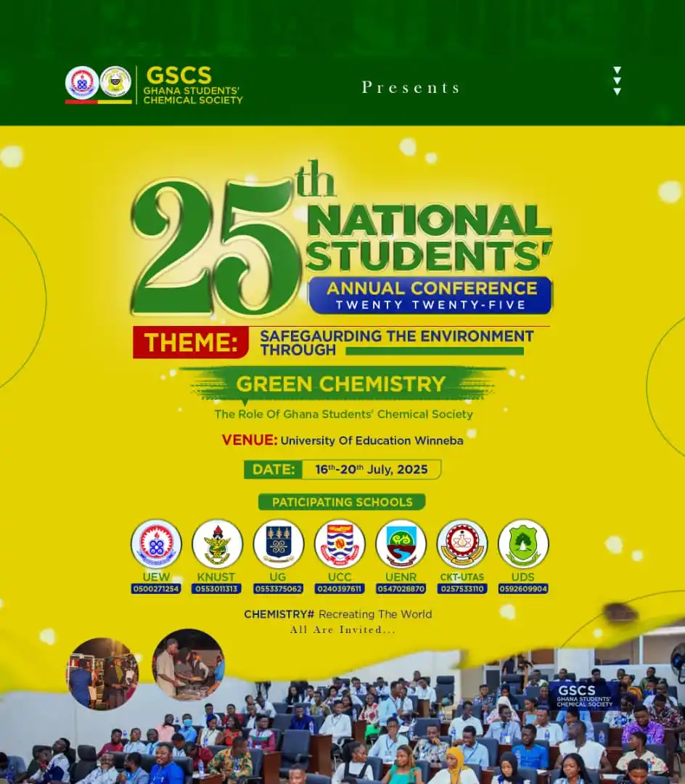Click the "UG" school label

pyautogui.click(x=278, y=576)
